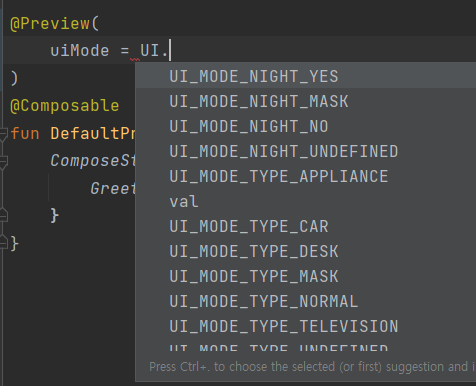Click the @Composable annotation text
Viewport: 476px width, 386px height.
tap(65, 106)
